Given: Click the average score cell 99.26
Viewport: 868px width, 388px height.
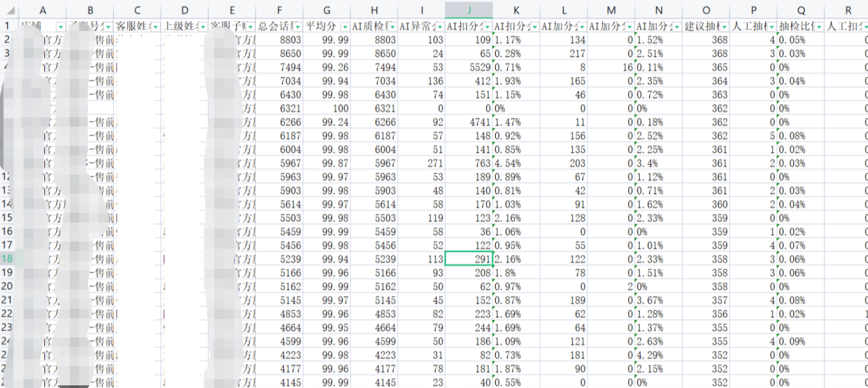Looking at the screenshot, I should click(x=327, y=67).
